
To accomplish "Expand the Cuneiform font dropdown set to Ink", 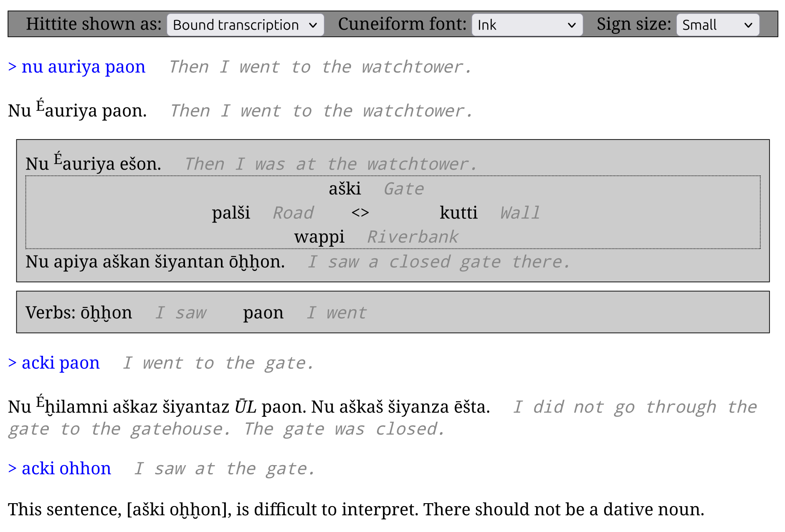I will pos(527,25).
